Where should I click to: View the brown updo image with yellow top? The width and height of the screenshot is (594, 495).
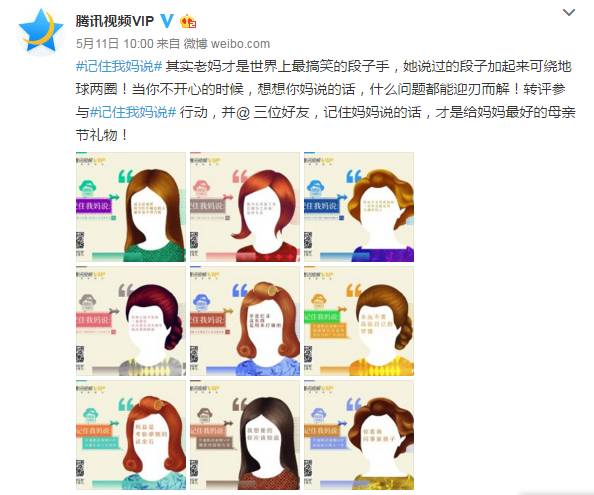(x=359, y=321)
